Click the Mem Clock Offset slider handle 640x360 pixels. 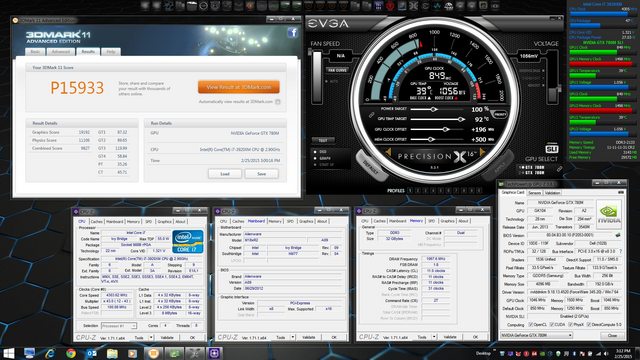point(431,140)
